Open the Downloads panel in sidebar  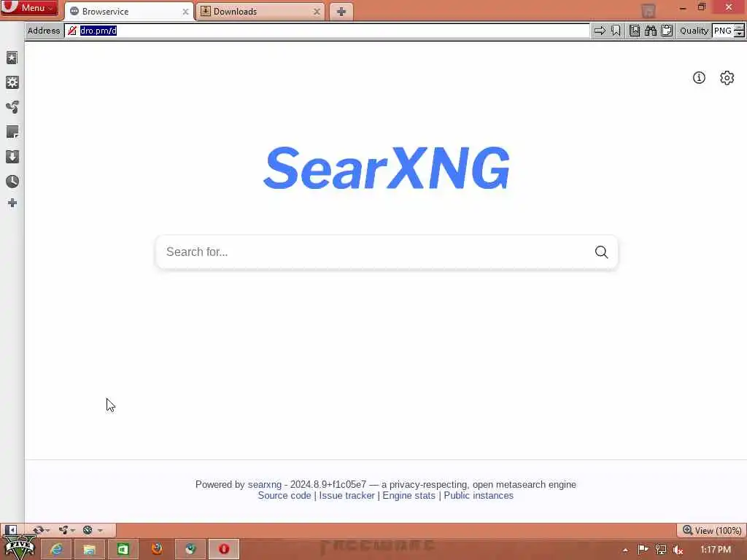12,157
